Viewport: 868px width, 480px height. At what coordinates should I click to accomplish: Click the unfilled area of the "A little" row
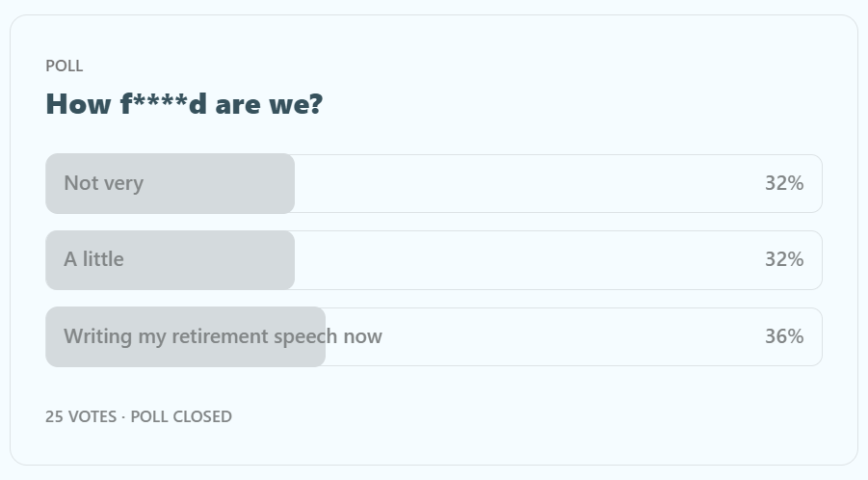click(x=530, y=259)
